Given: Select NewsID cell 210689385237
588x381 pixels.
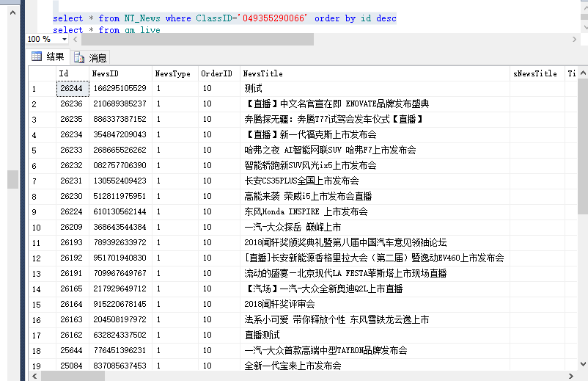Looking at the screenshot, I should tap(120, 104).
